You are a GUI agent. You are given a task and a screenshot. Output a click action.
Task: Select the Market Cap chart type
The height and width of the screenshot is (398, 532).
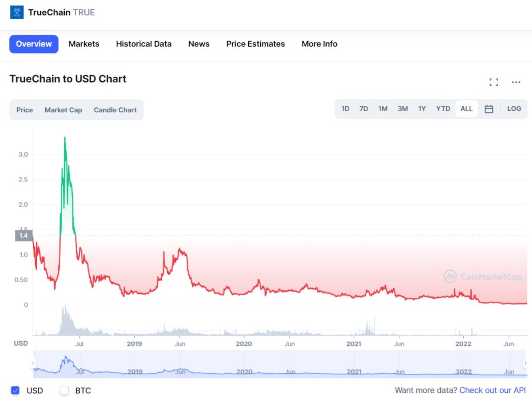pyautogui.click(x=63, y=110)
